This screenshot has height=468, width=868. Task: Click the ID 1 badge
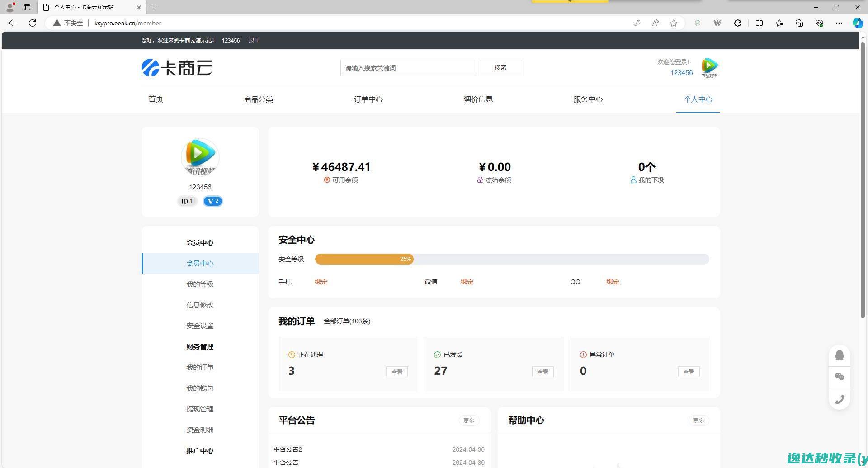(187, 201)
